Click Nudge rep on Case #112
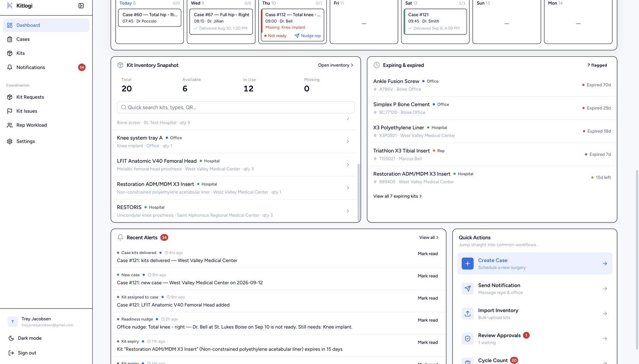 [308, 36]
